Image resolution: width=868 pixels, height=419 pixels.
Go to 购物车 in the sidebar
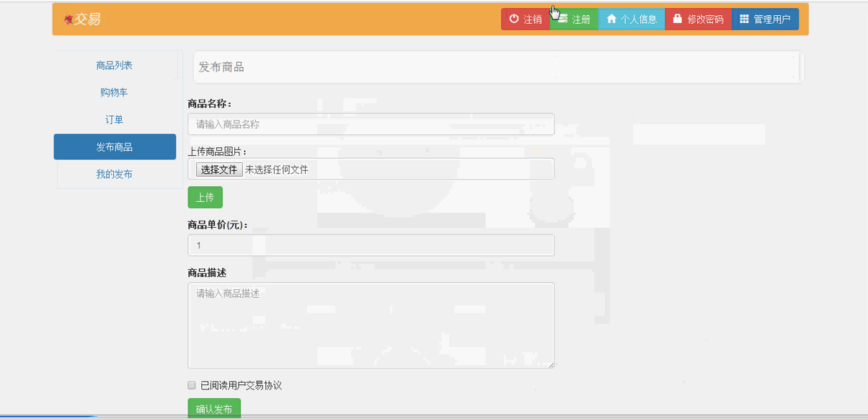pyautogui.click(x=115, y=92)
